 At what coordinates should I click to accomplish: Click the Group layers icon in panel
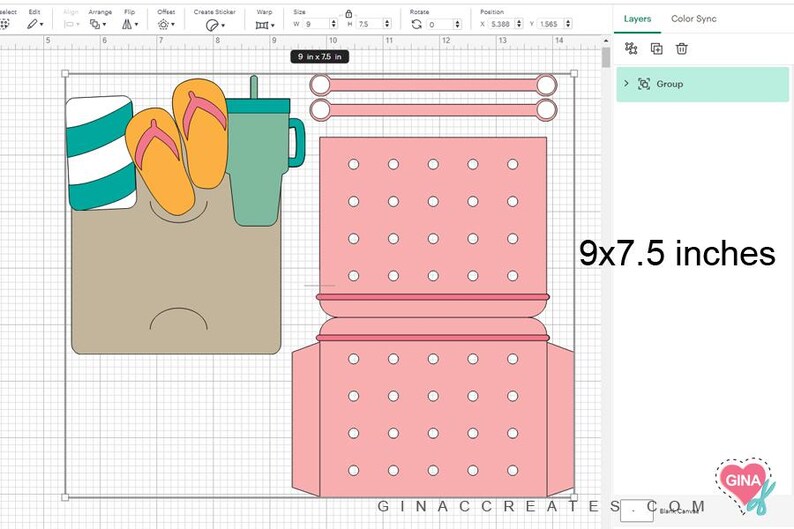pyautogui.click(x=631, y=48)
